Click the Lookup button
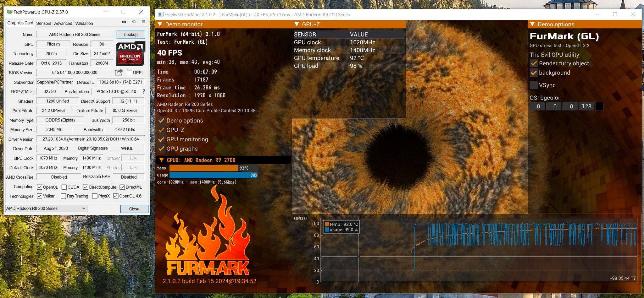The image size is (644, 298). [x=131, y=35]
